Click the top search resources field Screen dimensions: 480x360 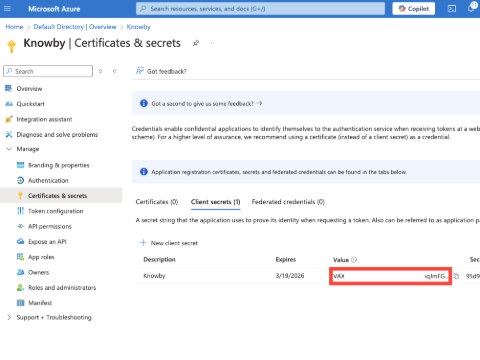point(260,9)
